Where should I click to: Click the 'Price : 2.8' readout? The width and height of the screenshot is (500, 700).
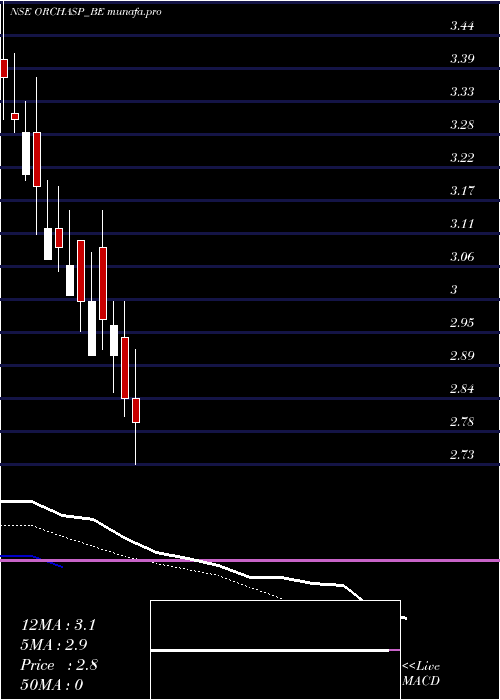(x=59, y=665)
